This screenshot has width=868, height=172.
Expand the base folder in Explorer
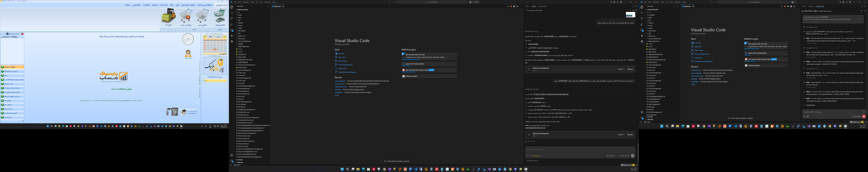[x=240, y=18]
